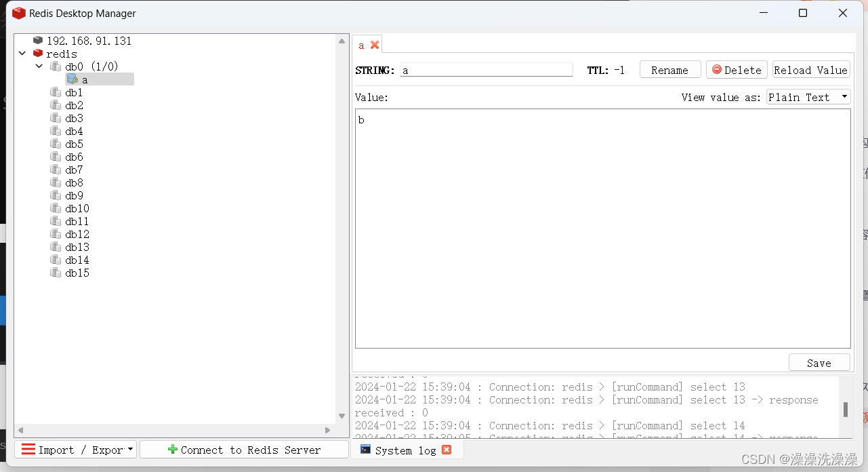Click the db4 database icon

[56, 131]
